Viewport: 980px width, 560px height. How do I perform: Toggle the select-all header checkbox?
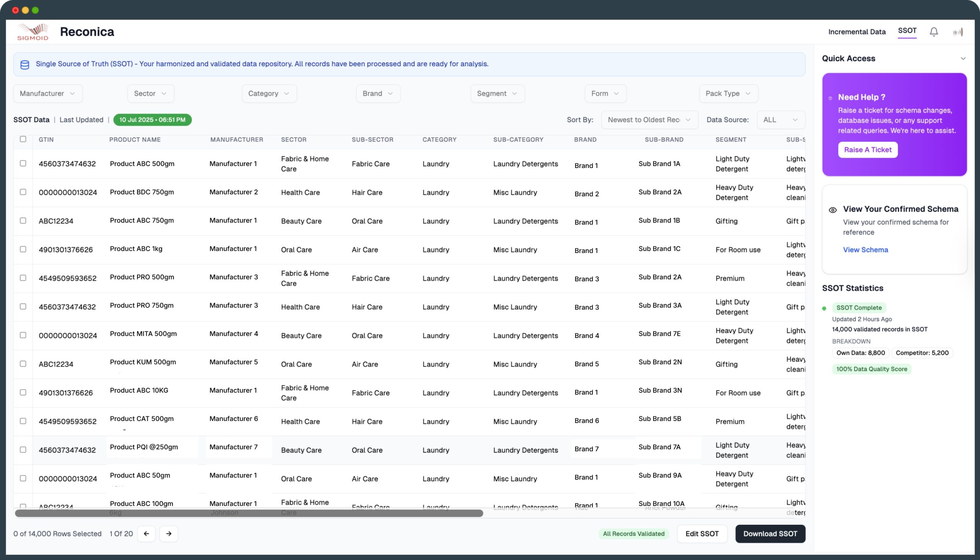click(23, 139)
